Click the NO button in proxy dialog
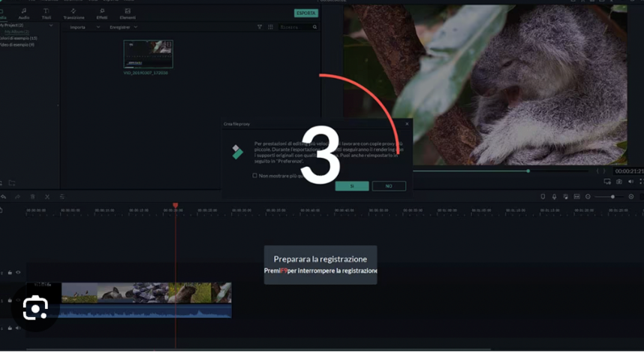644x354 pixels. click(389, 186)
